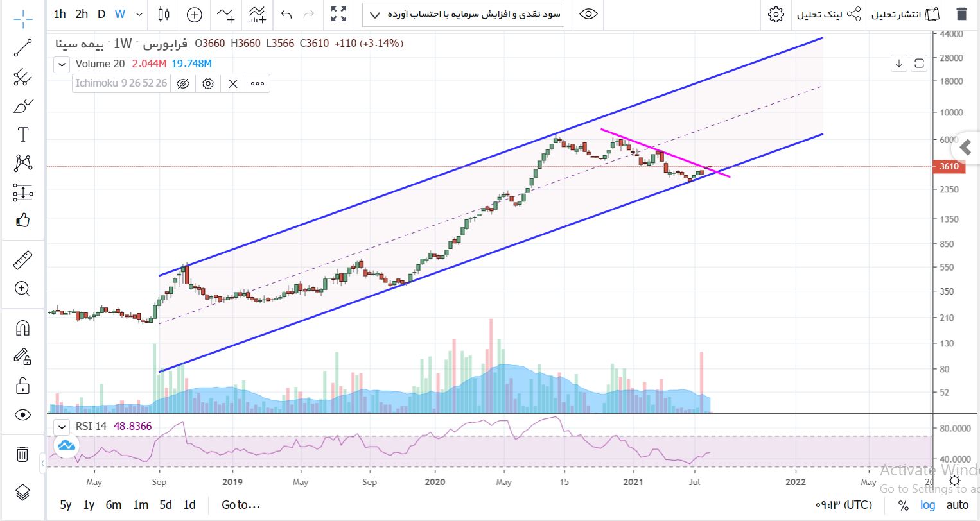Expand the right sidebar arrow

coord(965,148)
